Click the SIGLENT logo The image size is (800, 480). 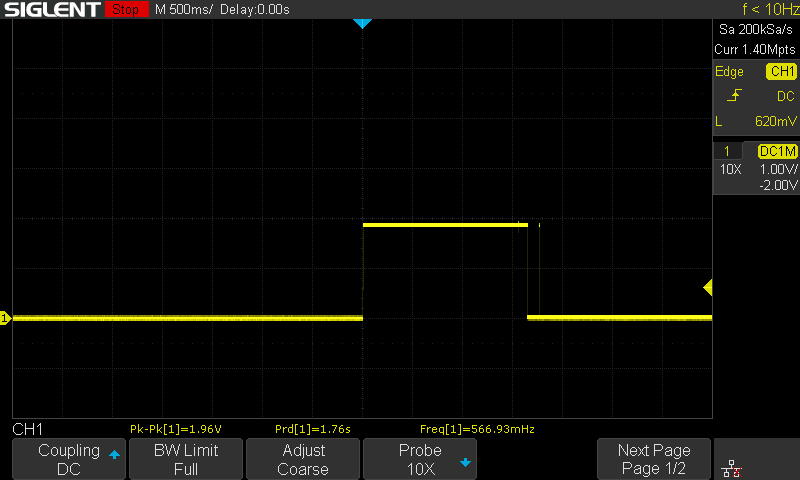click(52, 9)
